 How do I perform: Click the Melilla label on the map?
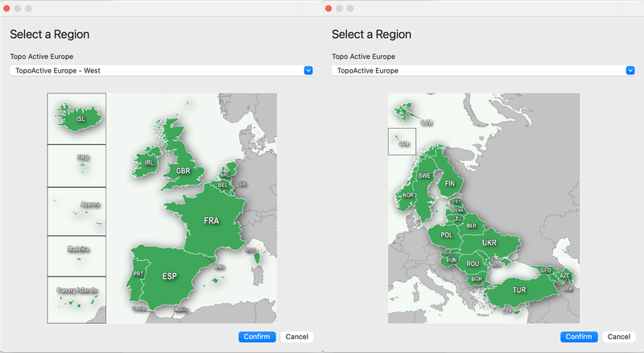coord(181,309)
